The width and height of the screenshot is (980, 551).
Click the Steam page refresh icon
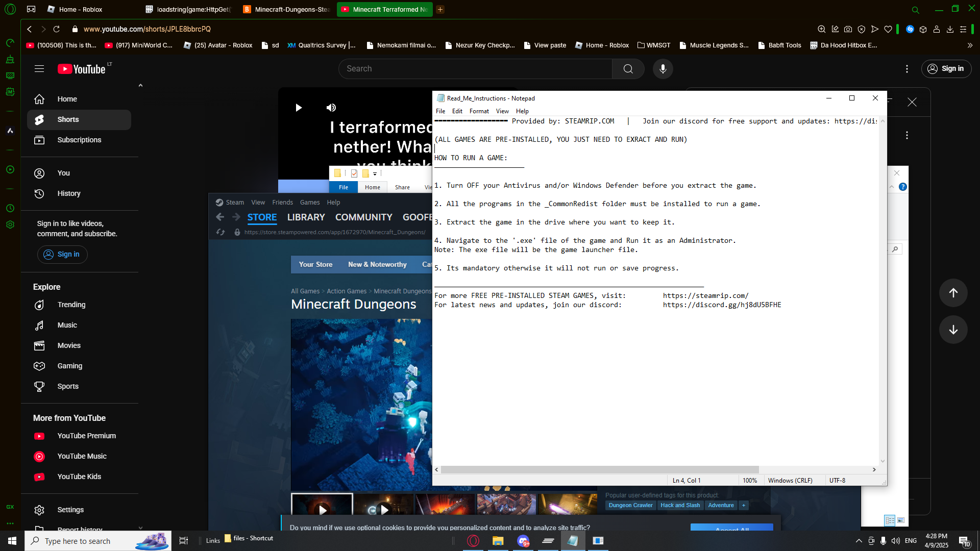coord(220,232)
